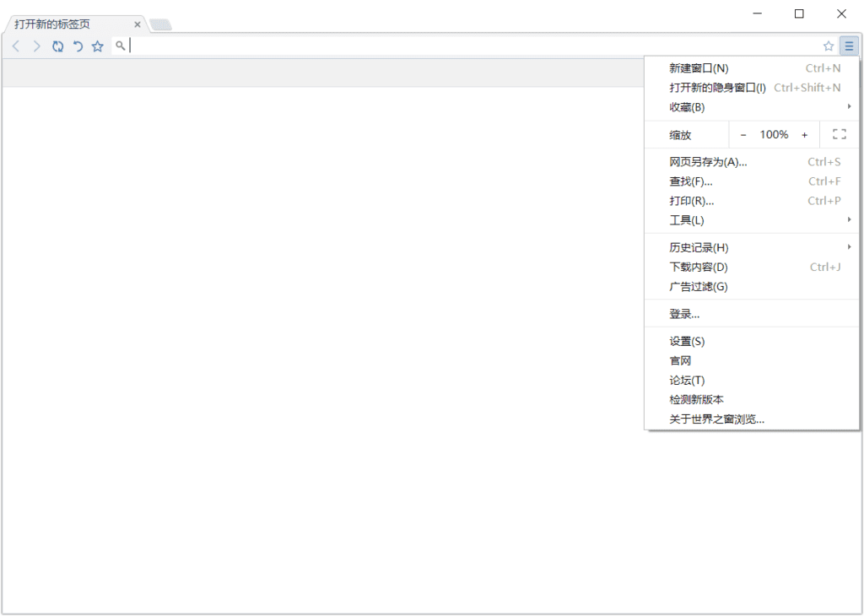Select the 打开新的标签页 tab
This screenshot has width=864, height=616.
click(x=74, y=24)
